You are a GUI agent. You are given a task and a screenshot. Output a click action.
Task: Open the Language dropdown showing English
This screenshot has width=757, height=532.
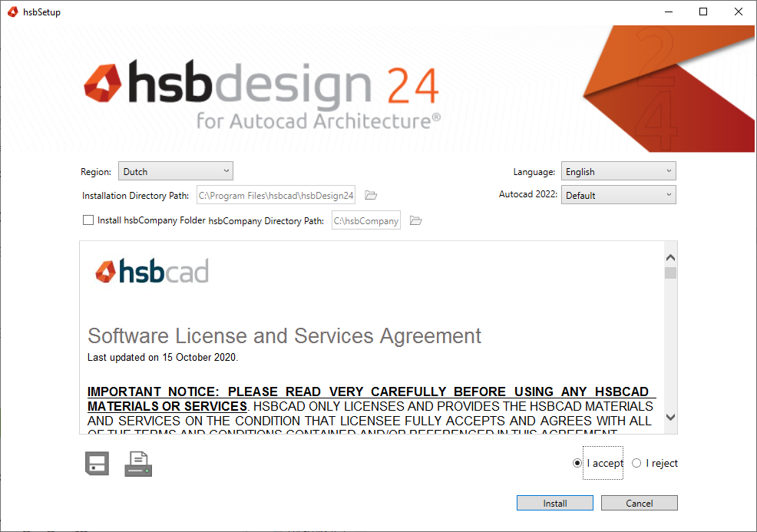pyautogui.click(x=619, y=171)
